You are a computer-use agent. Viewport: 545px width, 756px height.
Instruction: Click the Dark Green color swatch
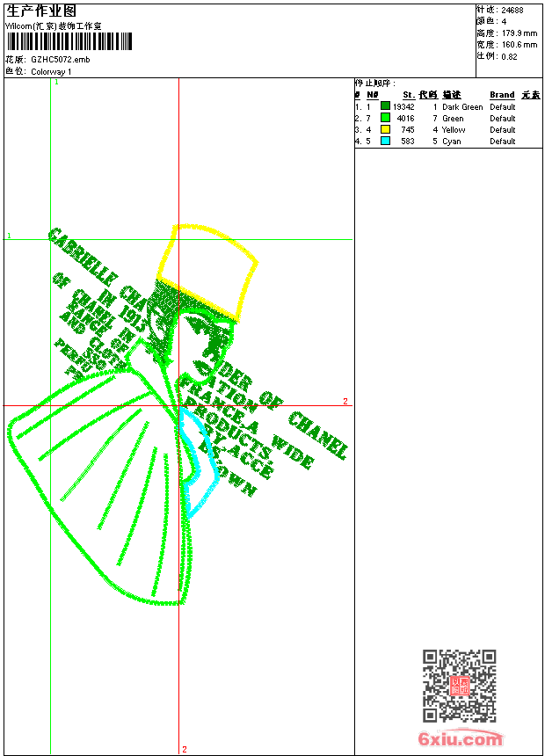click(x=385, y=106)
